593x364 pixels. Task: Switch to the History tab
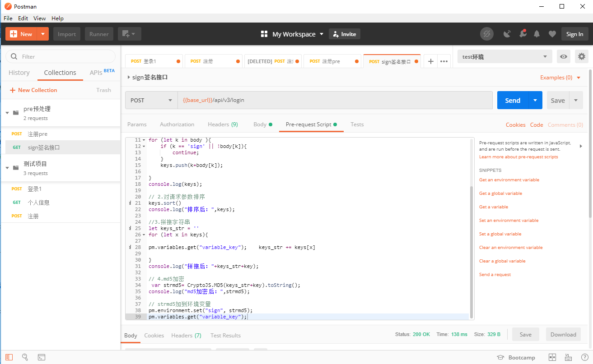19,73
